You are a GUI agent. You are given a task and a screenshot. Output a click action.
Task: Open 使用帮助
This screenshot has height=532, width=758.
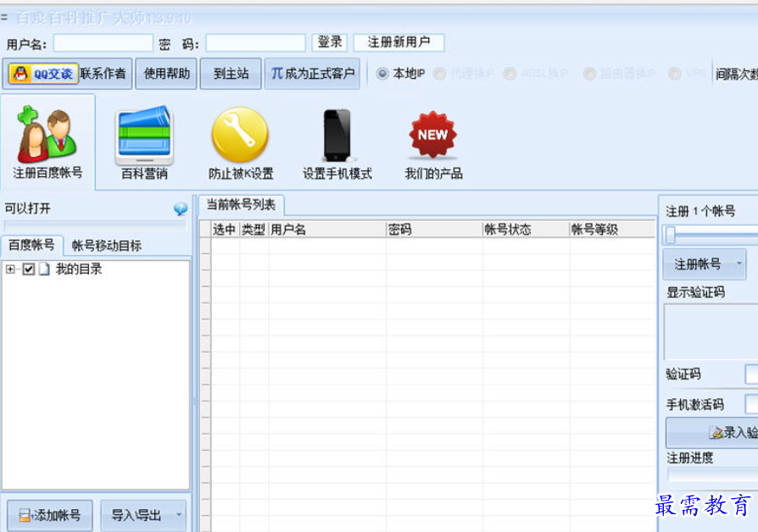(x=166, y=74)
